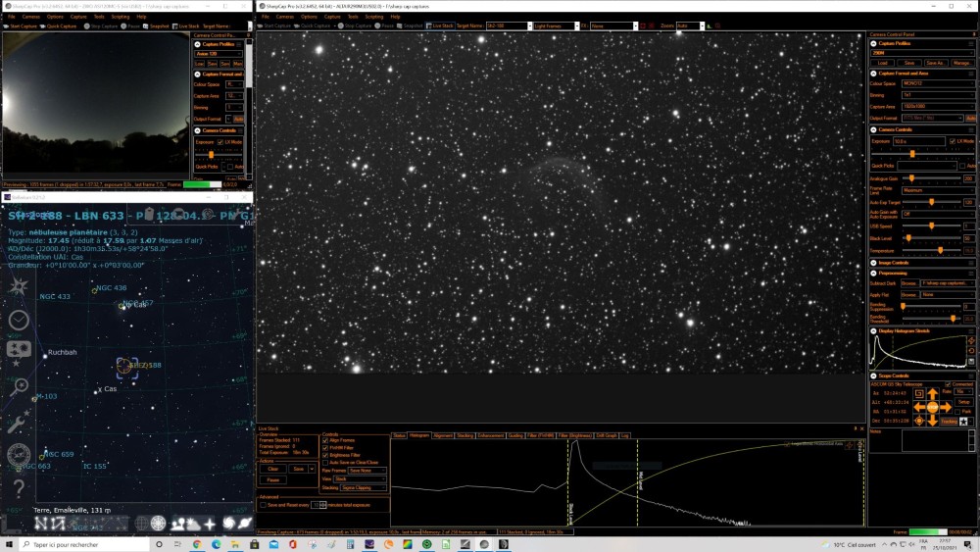Image resolution: width=980 pixels, height=552 pixels.
Task: Toggle Stellarium cardinal points N icon
Action: tap(41, 524)
